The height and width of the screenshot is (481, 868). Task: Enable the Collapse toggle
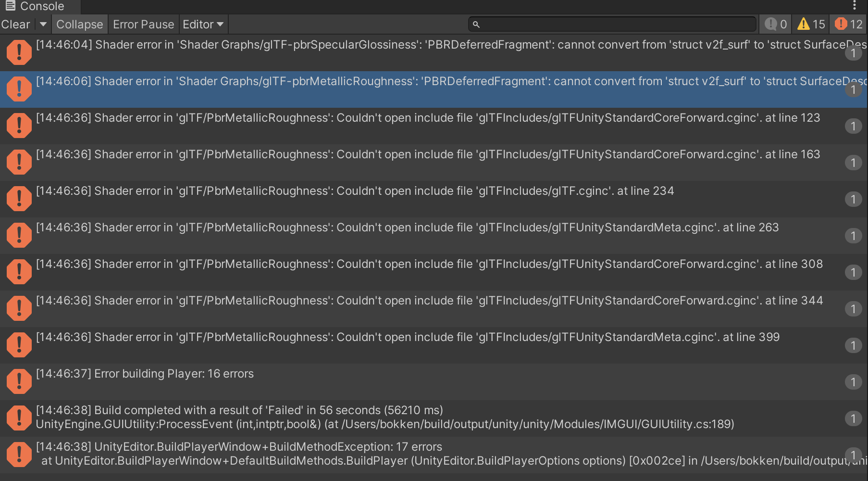79,24
